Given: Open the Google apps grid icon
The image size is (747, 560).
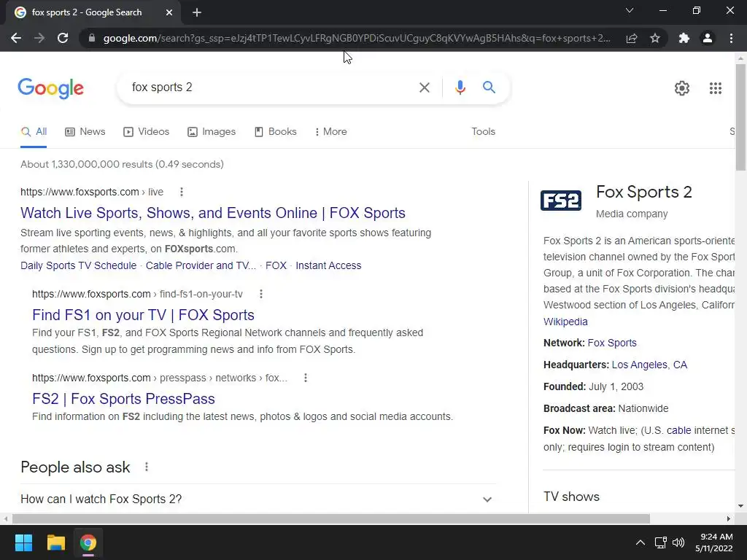Looking at the screenshot, I should click(715, 88).
